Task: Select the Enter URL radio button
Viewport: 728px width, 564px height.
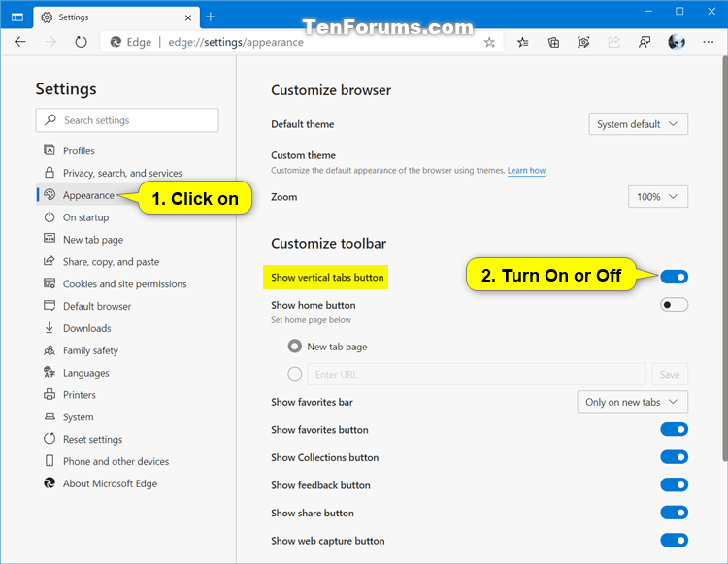Action: click(295, 374)
